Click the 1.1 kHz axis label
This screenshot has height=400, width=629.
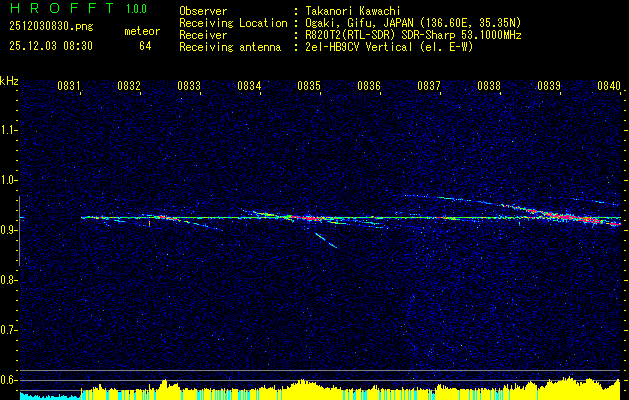tap(8, 130)
